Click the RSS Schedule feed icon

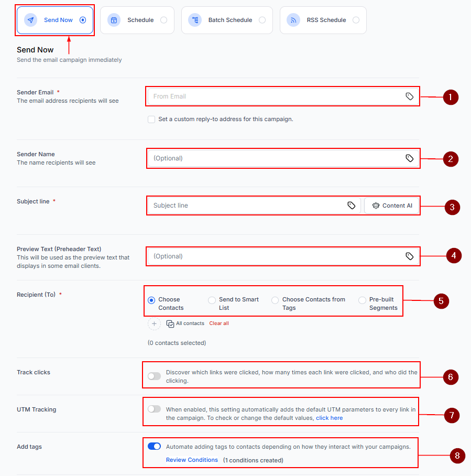(x=293, y=20)
